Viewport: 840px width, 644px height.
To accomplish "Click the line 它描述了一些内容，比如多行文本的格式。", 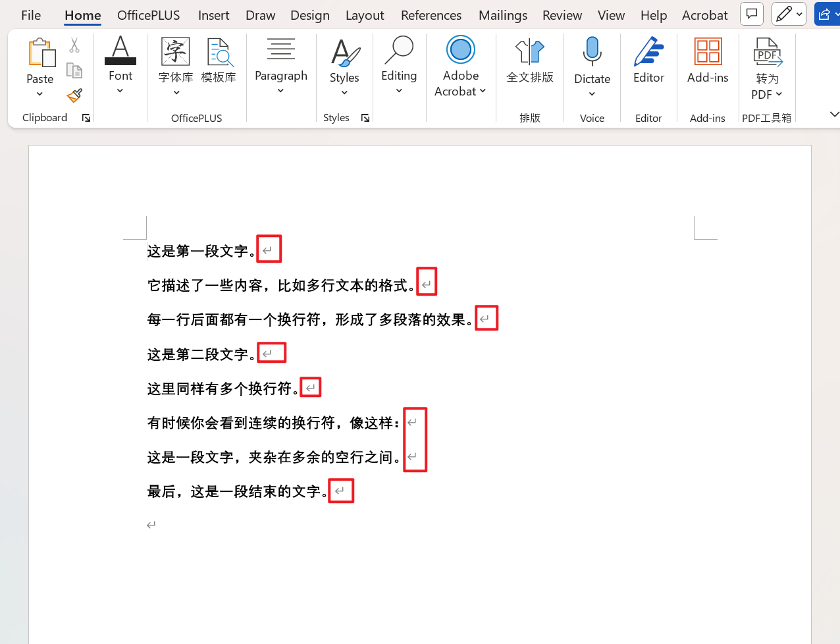I will 282,285.
